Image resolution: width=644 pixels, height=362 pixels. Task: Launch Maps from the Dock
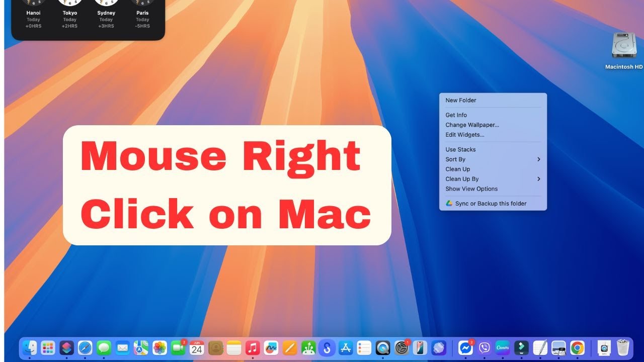point(141,347)
